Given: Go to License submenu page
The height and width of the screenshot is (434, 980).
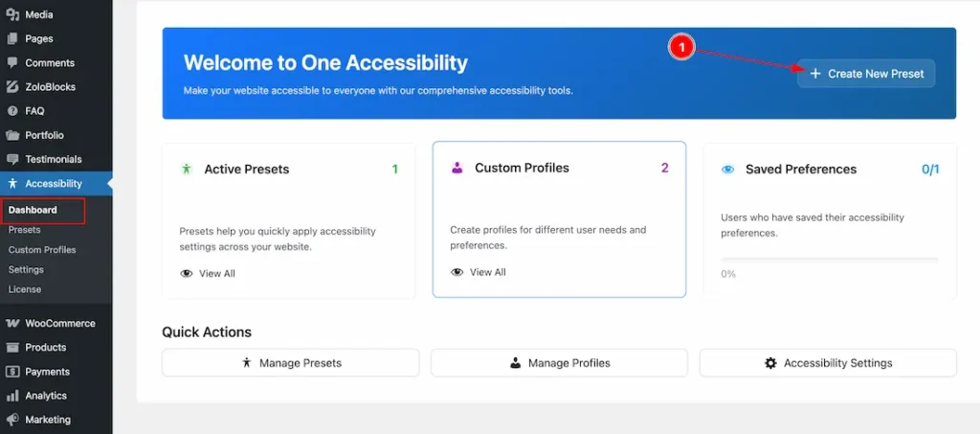Looking at the screenshot, I should point(25,289).
